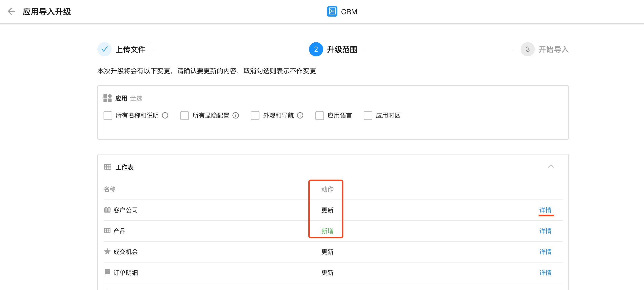644x290 pixels.
Task: Click 更新 action in 订单明细 row
Action: [x=327, y=272]
